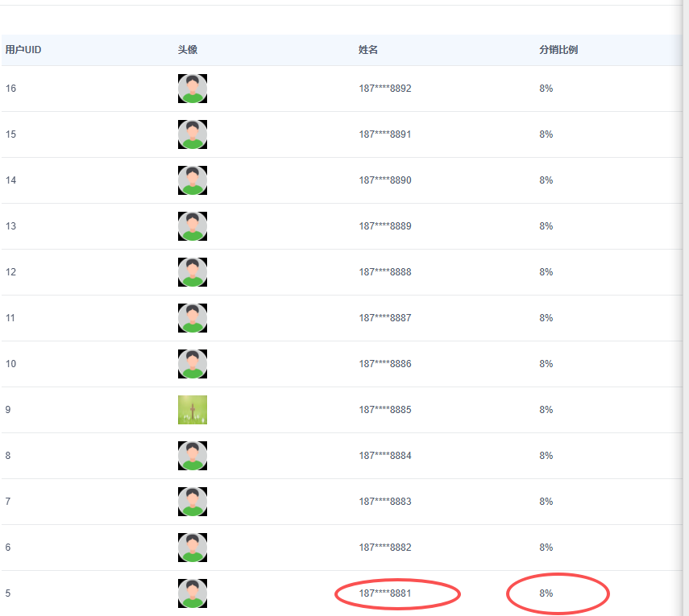The image size is (689, 616).
Task: Click the avatar in row with UID 16
Action: pyautogui.click(x=193, y=89)
